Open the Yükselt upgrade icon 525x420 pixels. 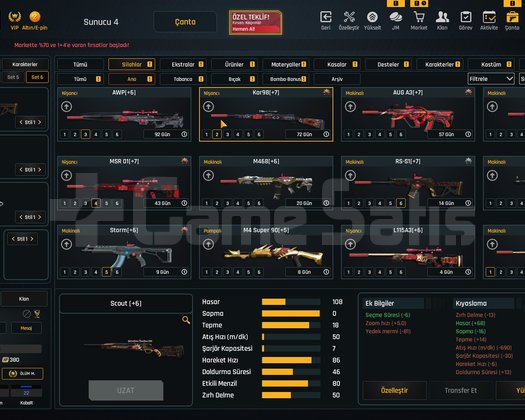coord(372,17)
